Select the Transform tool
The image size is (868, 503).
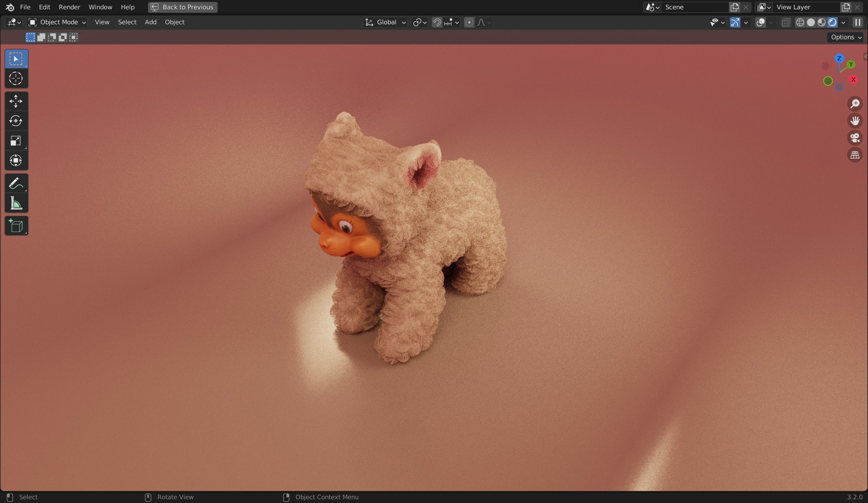pos(16,160)
